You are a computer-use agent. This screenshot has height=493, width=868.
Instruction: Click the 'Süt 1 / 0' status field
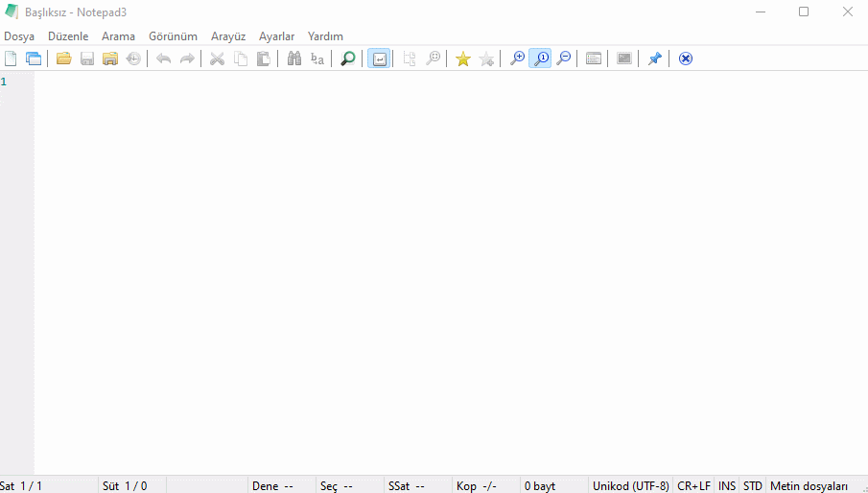point(132,486)
